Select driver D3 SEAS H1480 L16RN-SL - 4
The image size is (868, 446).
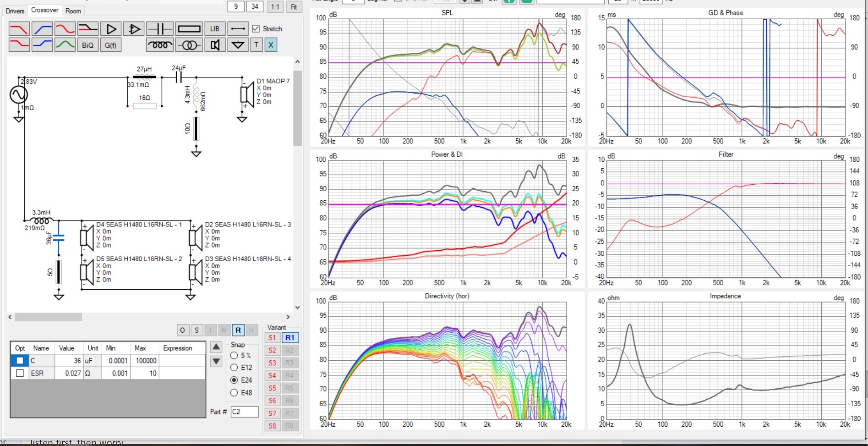click(x=196, y=271)
